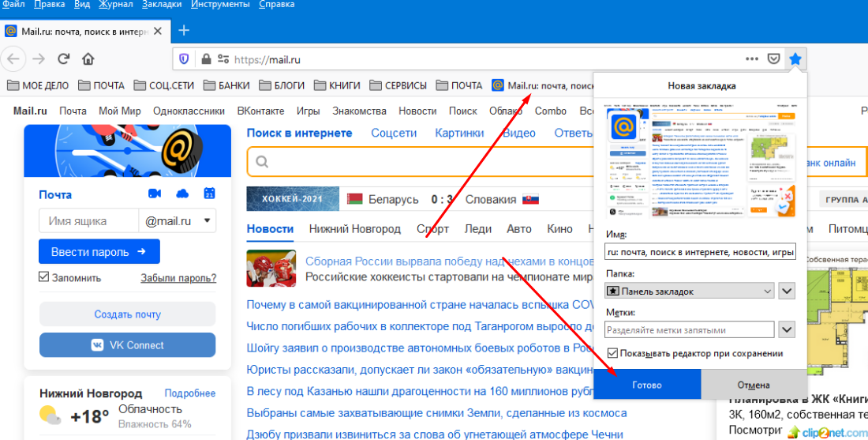Select the Картинки search tab
Image resolution: width=868 pixels, height=440 pixels.
pyautogui.click(x=459, y=133)
